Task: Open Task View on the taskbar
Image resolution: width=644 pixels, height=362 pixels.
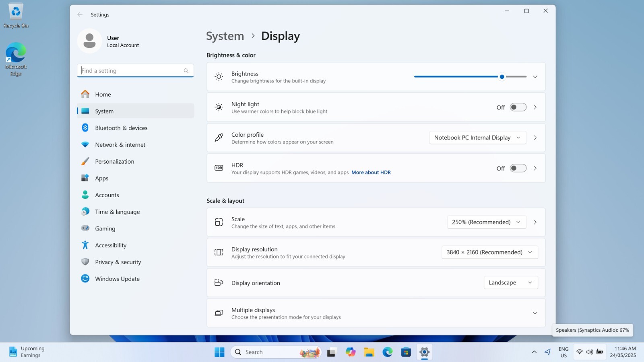Action: click(x=331, y=352)
